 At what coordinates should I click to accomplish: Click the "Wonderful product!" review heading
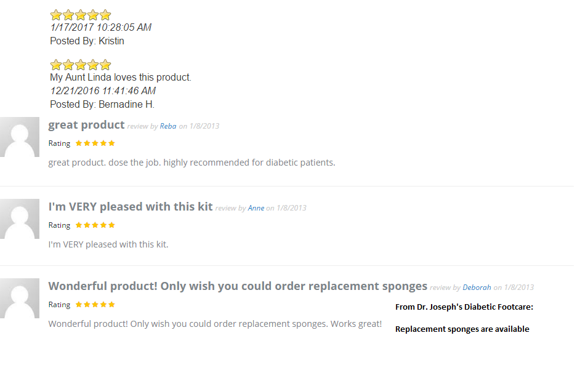point(238,286)
